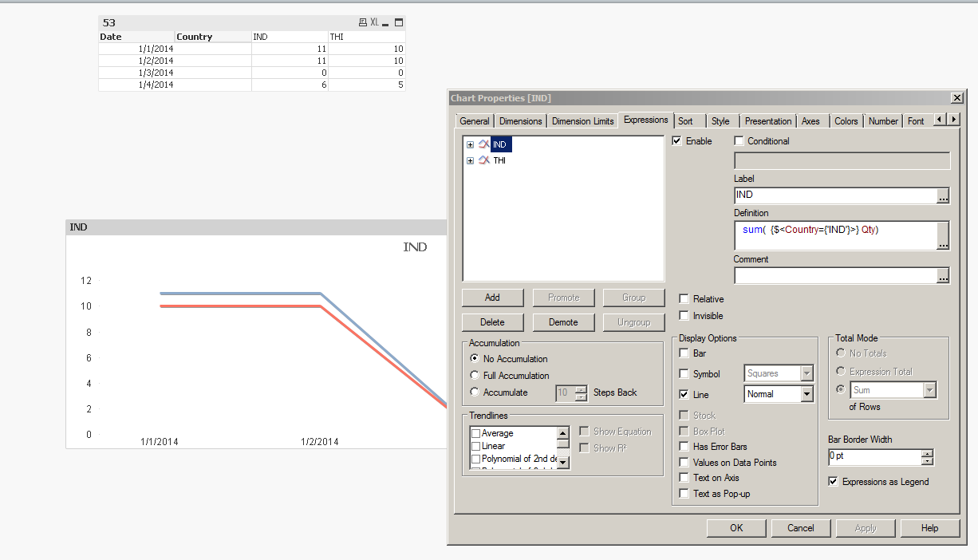The image size is (978, 560).
Task: Click the line chart icon beside THI expression
Action: 483,160
